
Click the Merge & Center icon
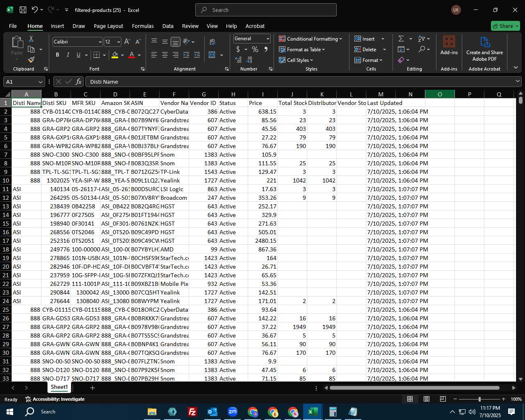[x=212, y=55]
